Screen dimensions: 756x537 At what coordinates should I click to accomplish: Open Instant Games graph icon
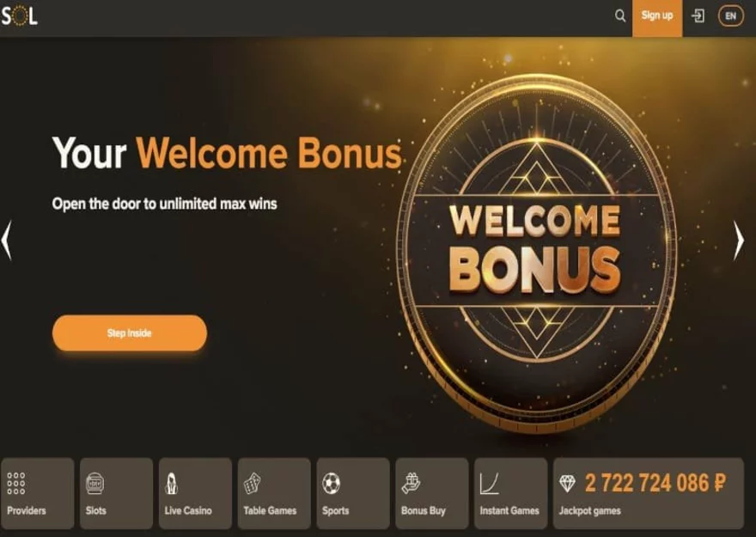489,484
